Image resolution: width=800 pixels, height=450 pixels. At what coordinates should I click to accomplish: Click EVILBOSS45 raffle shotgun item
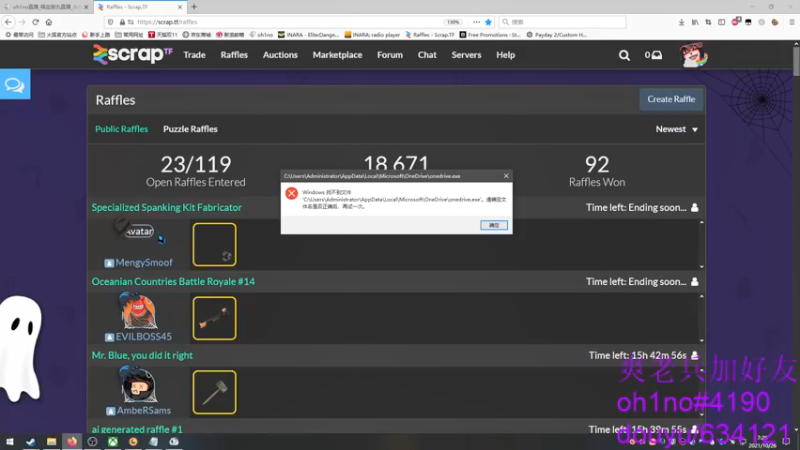pos(214,318)
